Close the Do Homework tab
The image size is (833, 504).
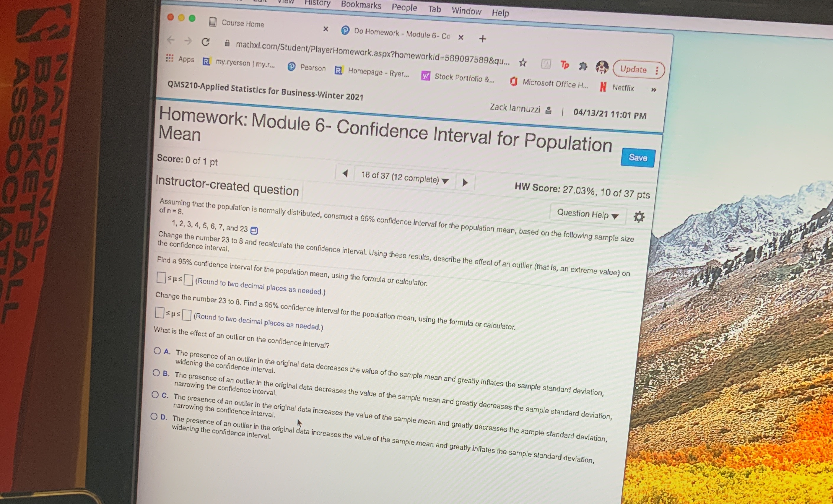pyautogui.click(x=461, y=37)
